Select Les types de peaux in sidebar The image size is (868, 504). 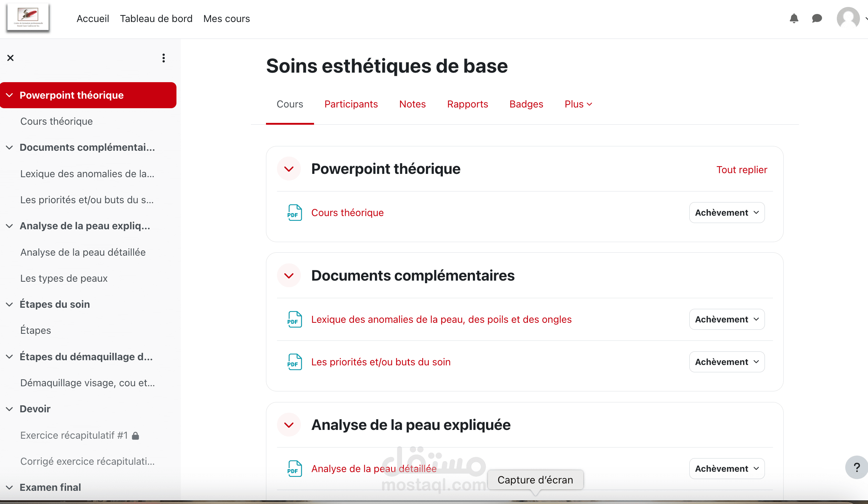click(64, 278)
